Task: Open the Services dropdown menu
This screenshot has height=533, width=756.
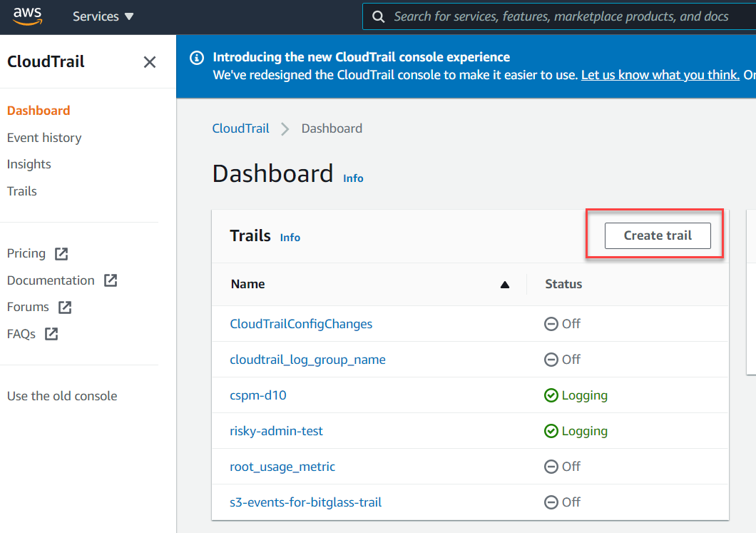Action: point(103,16)
